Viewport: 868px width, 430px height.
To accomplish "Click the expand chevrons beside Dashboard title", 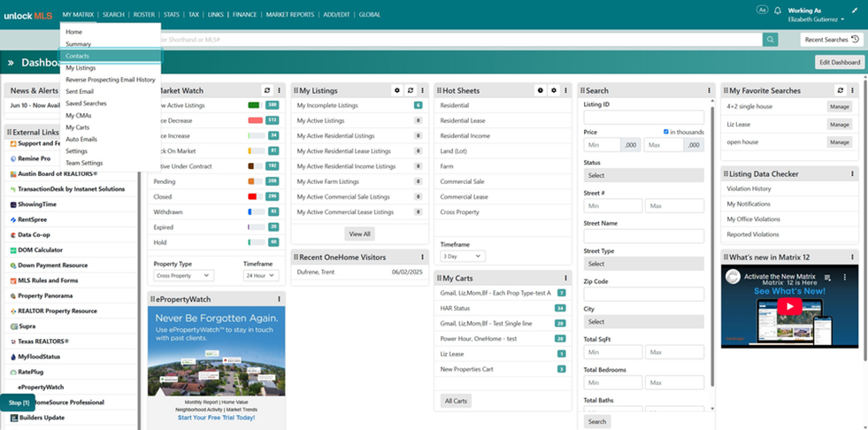I will 11,63.
